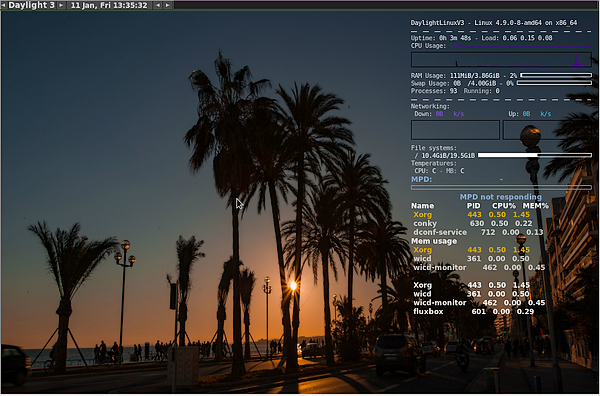Click the MPD not responding message
This screenshot has height=396, width=600.
[x=501, y=197]
